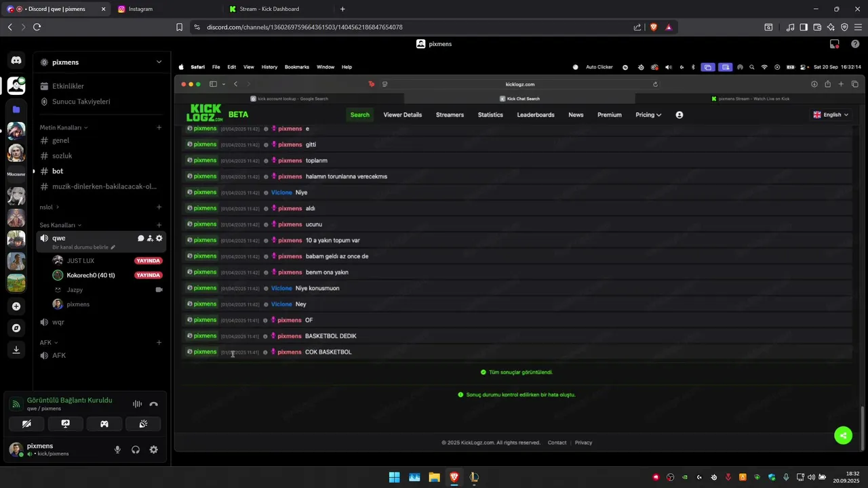Screen dimensions: 868x488
Task: Click Kicklogz account profile icon
Action: (x=679, y=115)
